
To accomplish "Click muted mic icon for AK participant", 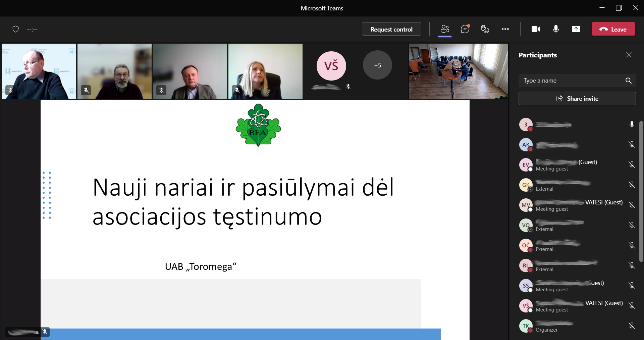I will (x=632, y=145).
